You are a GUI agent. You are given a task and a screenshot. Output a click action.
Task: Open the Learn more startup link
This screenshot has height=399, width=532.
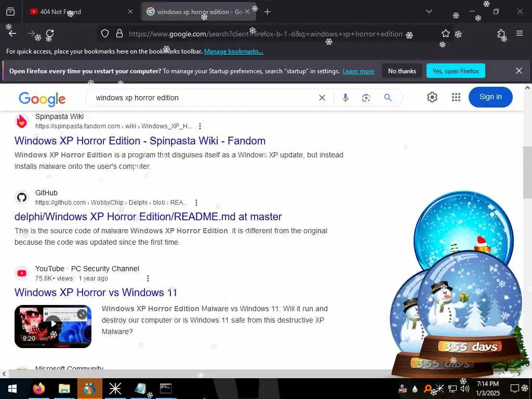358,71
